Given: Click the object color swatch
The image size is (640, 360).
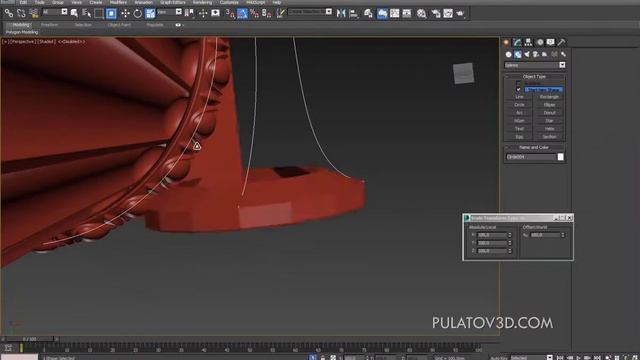Looking at the screenshot, I should pos(560,157).
